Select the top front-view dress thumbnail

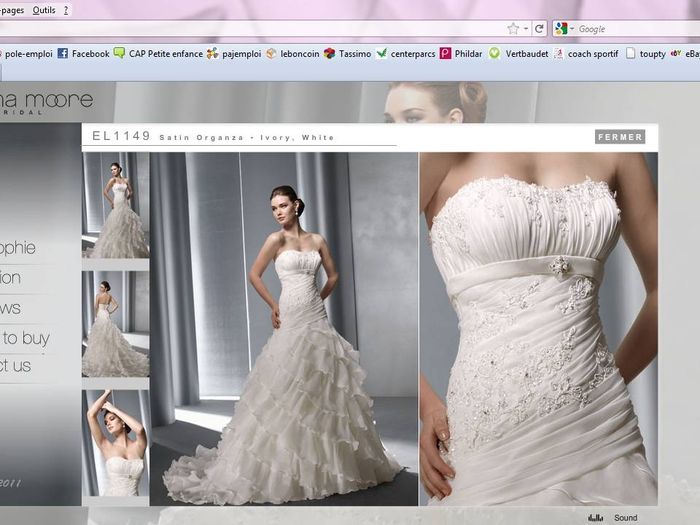pos(115,207)
